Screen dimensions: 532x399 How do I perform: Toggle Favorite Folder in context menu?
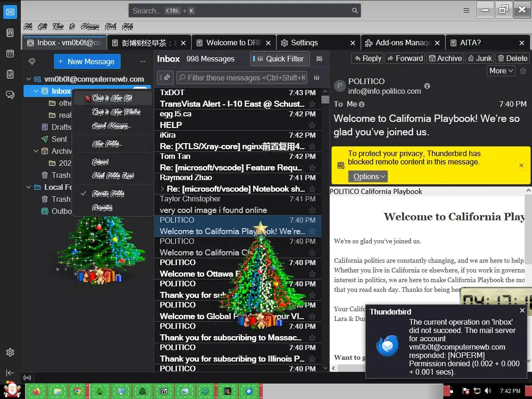point(112,193)
